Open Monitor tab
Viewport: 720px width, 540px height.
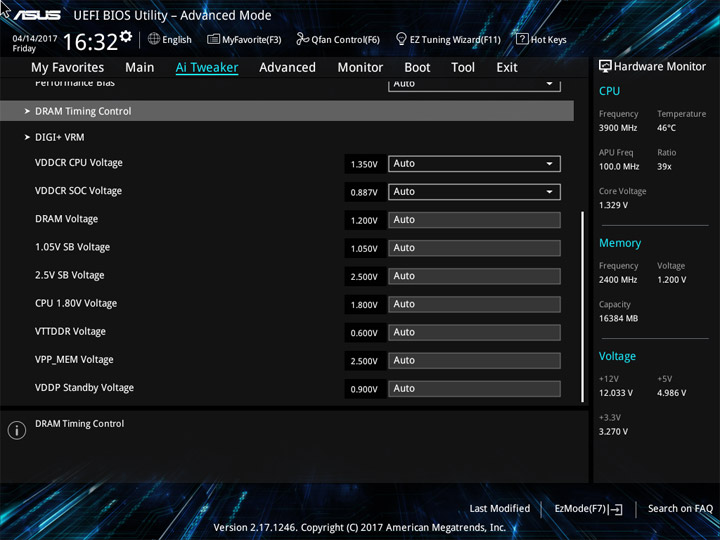(360, 68)
